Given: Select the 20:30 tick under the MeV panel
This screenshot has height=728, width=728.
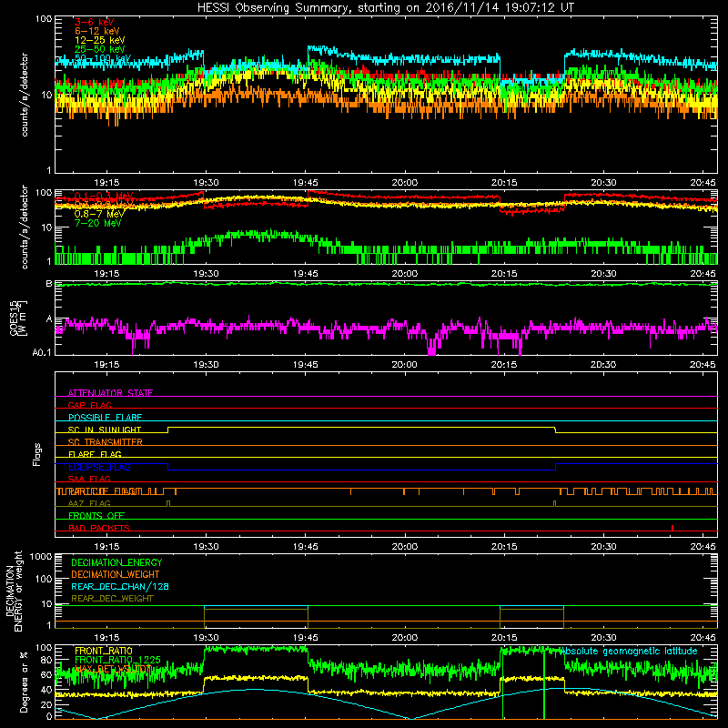Looking at the screenshot, I should point(603,274).
